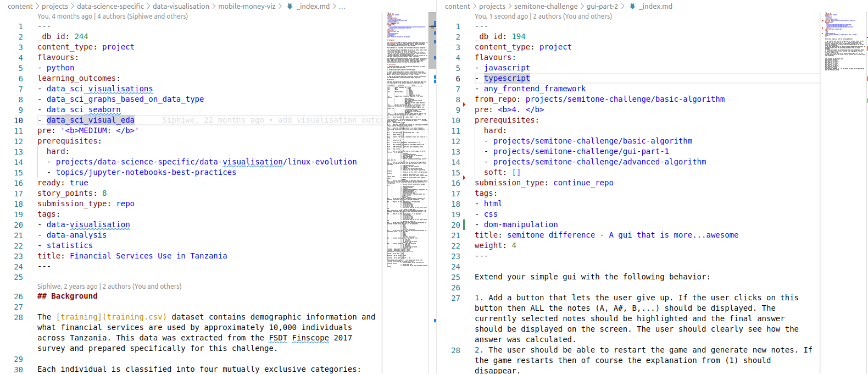Click 'title: Financial Services Use in Tanzania'
The image size is (868, 374).
pyautogui.click(x=132, y=256)
